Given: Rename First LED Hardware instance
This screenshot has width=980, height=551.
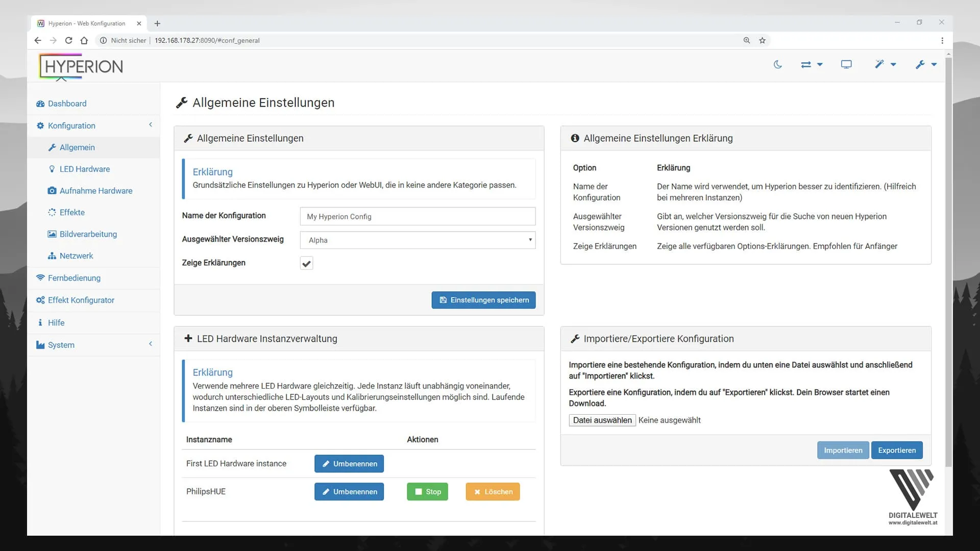Looking at the screenshot, I should pyautogui.click(x=349, y=464).
